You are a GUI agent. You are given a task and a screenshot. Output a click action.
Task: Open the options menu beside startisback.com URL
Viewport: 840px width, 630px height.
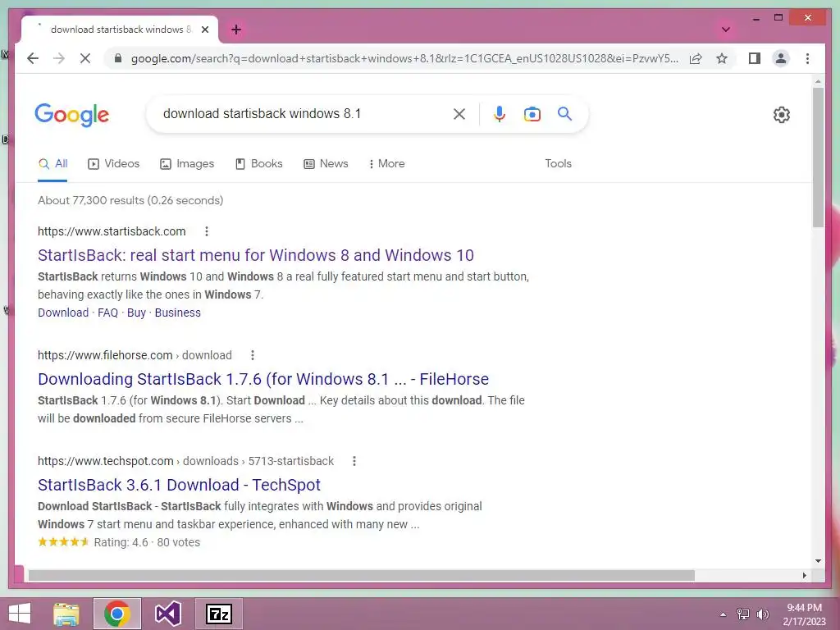click(x=206, y=231)
